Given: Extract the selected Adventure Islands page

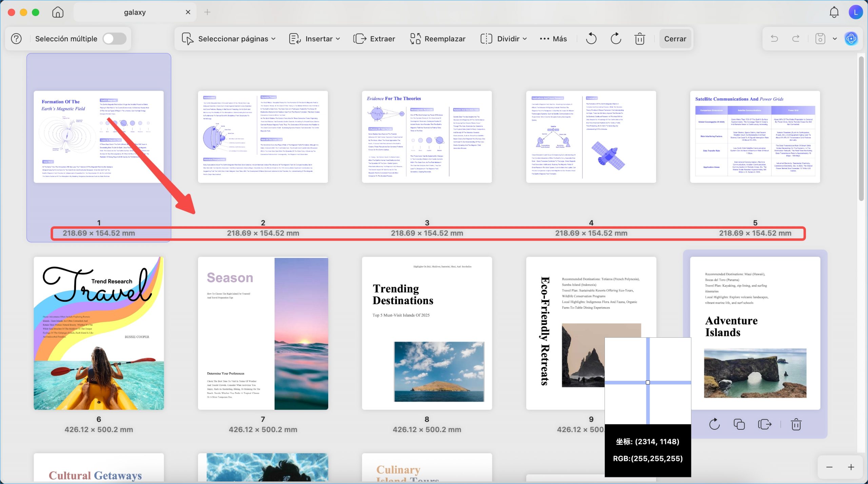Looking at the screenshot, I should click(765, 424).
